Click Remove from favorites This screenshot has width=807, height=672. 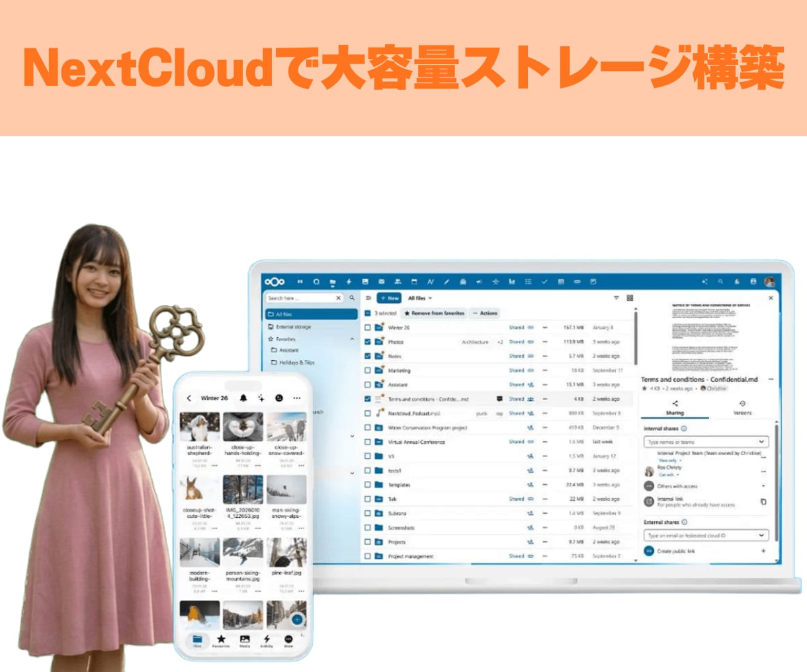[434, 314]
